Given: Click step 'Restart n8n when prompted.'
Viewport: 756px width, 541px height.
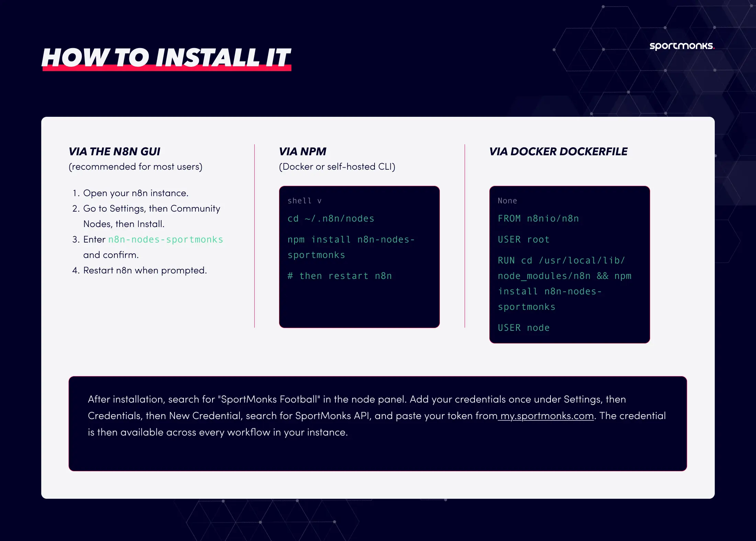Looking at the screenshot, I should [145, 270].
